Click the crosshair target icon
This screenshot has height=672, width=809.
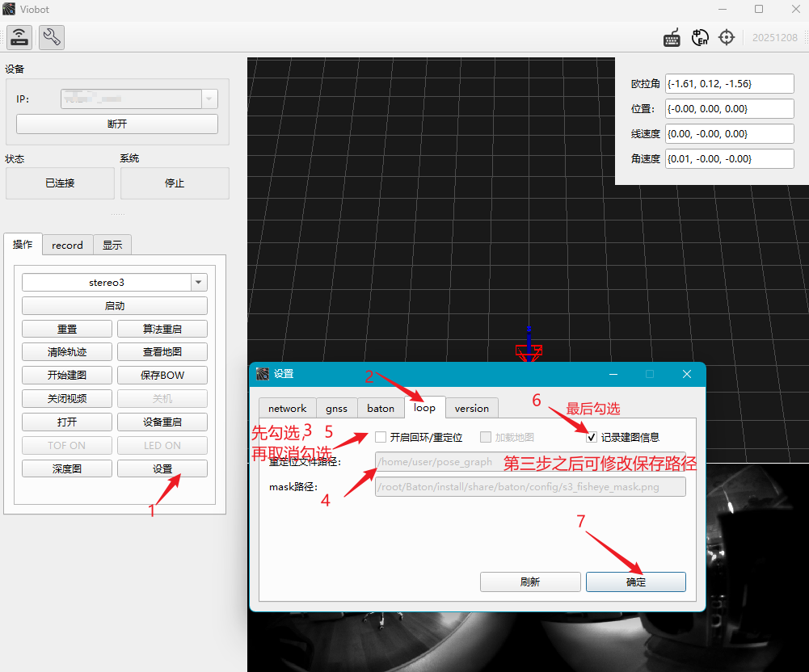pos(727,37)
